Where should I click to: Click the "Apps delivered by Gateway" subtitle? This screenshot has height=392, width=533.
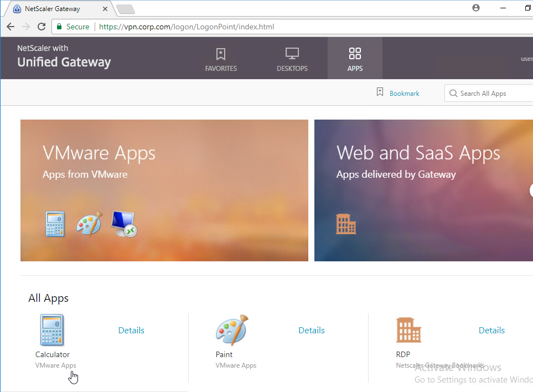tap(396, 174)
